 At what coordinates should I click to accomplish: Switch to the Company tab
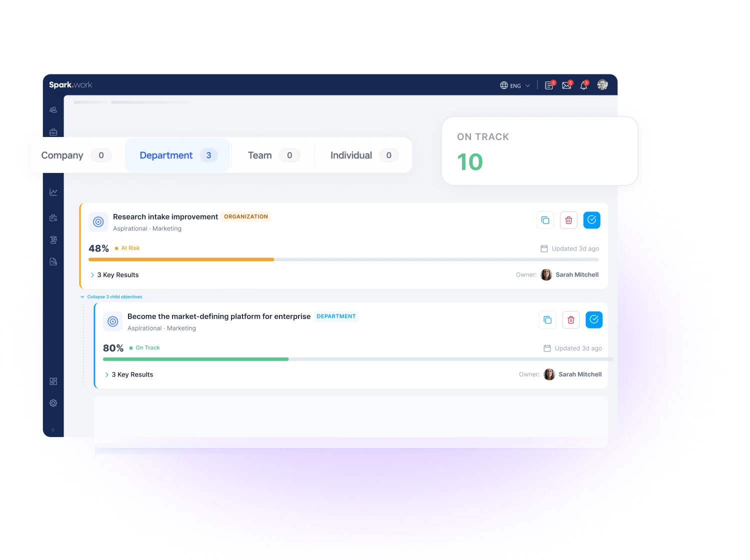(x=76, y=155)
